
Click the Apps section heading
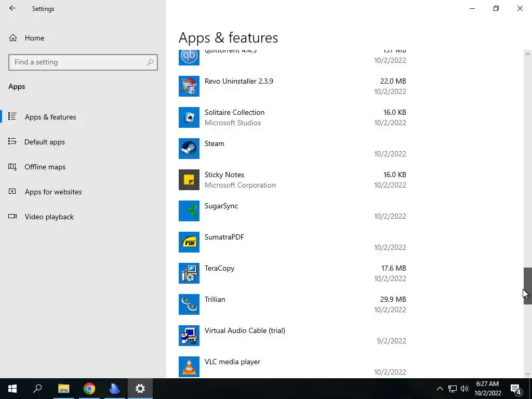coord(17,87)
